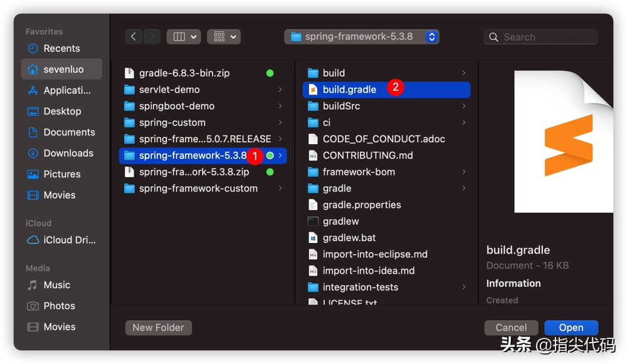Open Downloads in the sidebar
This screenshot has width=627, height=364.
pyautogui.click(x=61, y=153)
